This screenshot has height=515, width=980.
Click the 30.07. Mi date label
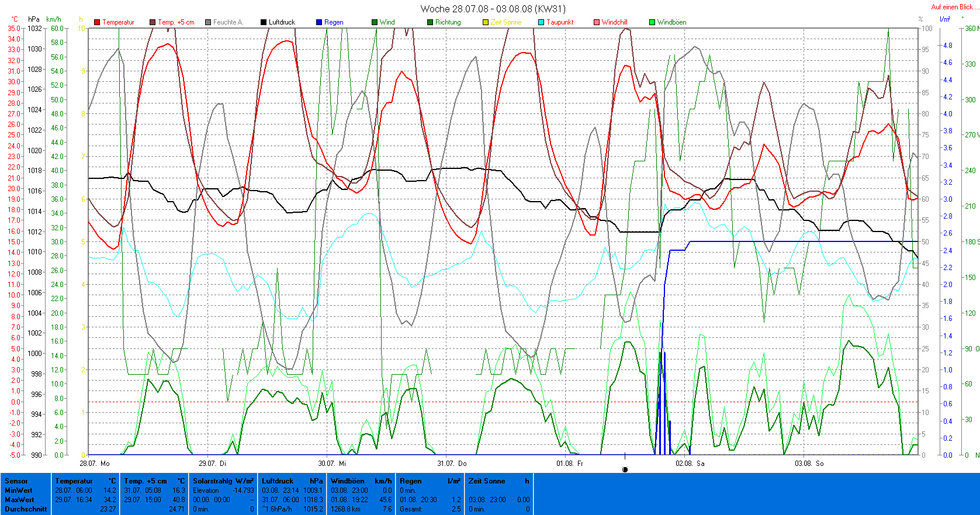pyautogui.click(x=332, y=463)
